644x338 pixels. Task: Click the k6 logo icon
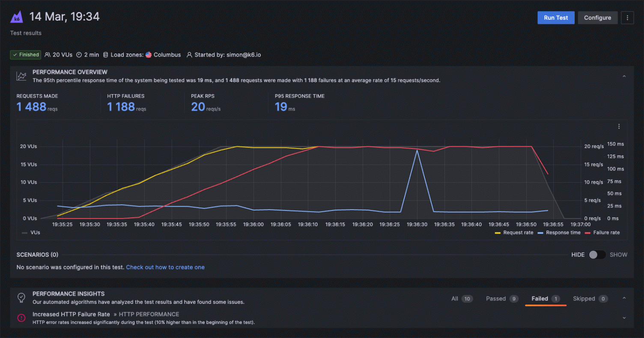17,17
